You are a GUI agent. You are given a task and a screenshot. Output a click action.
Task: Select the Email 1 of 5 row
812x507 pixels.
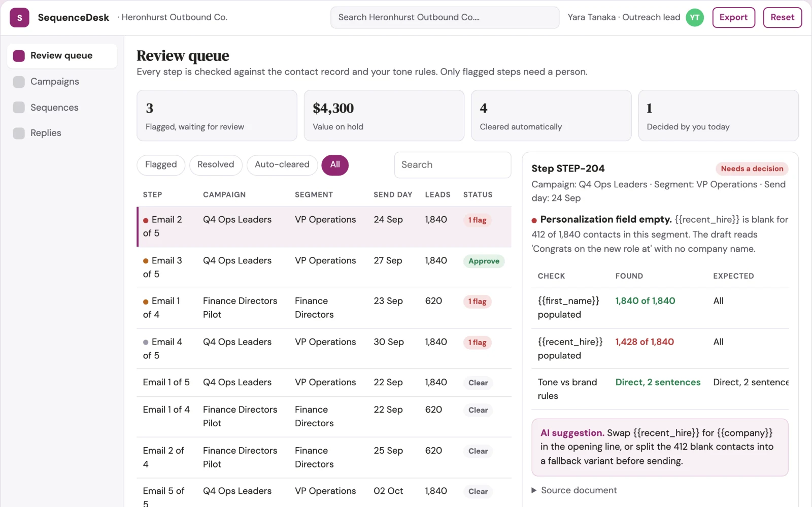click(324, 383)
